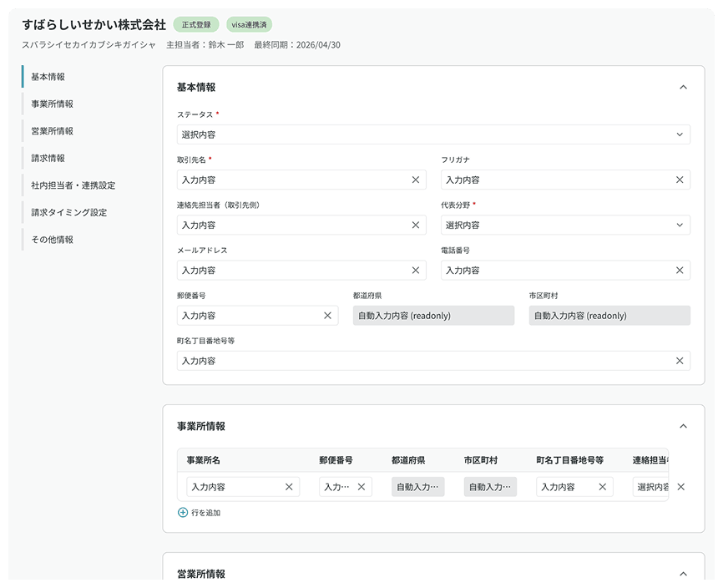
Task: Select 基本情報 in the side navigation
Action: click(x=48, y=77)
